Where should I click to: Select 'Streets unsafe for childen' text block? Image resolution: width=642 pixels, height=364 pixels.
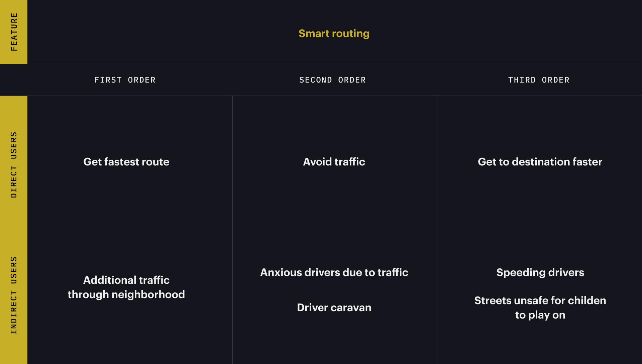(540, 308)
